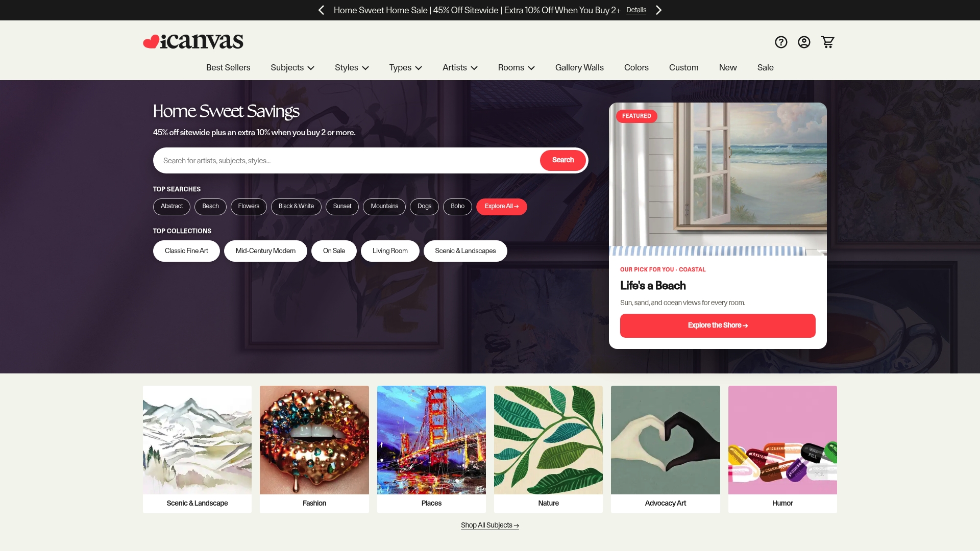Viewport: 980px width, 551px height.
Task: Open the On Sale collection
Action: point(334,251)
